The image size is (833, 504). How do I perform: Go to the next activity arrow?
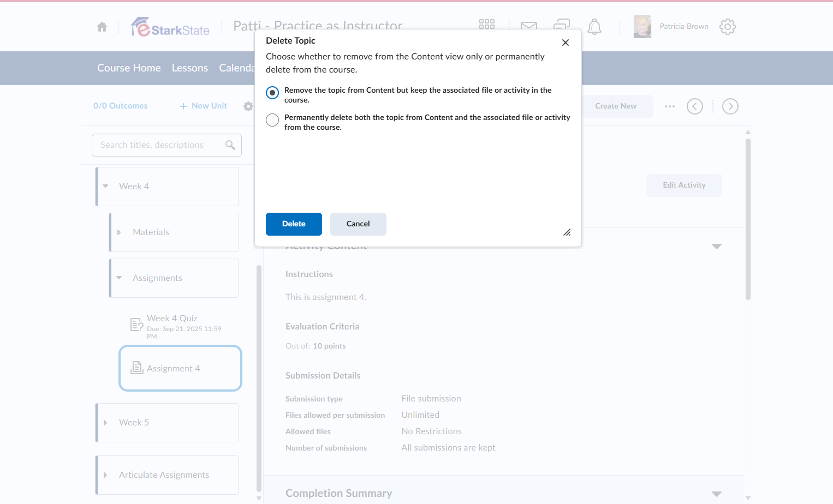(730, 106)
